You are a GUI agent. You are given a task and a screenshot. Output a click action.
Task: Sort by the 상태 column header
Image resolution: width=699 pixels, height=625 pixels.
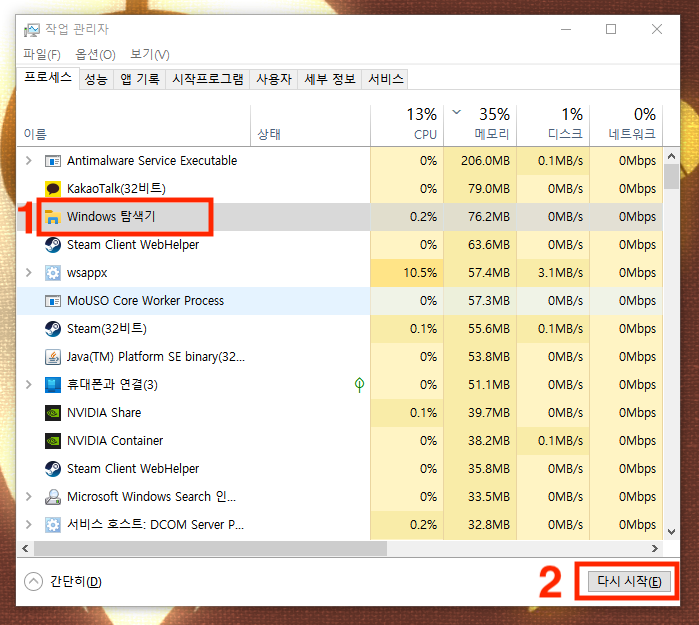(310, 126)
